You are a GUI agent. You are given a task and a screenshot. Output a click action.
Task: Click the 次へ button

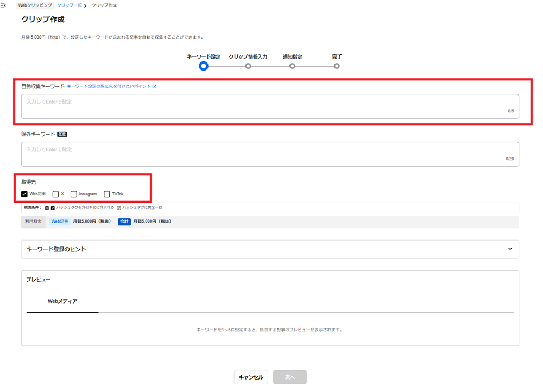290,377
